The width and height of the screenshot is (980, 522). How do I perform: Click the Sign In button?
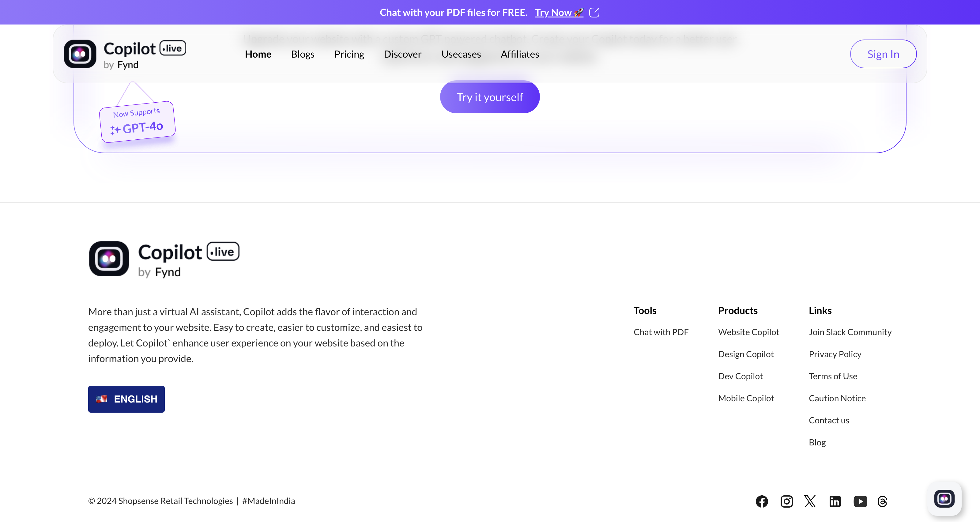coord(883,54)
